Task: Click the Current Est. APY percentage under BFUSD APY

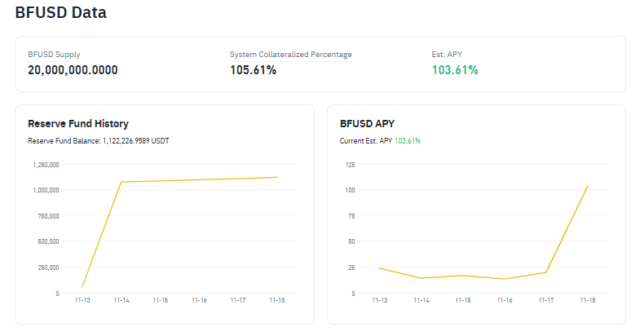Action: point(408,141)
